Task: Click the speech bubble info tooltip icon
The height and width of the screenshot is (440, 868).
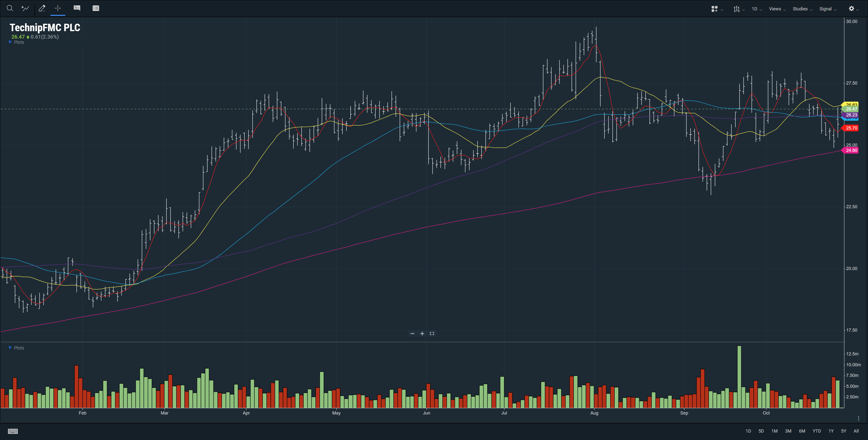Action: point(77,8)
